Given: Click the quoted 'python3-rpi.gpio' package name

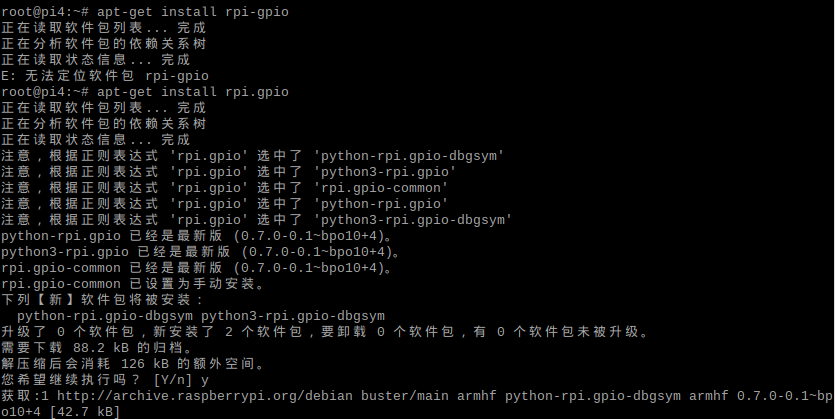Looking at the screenshot, I should tap(384, 172).
